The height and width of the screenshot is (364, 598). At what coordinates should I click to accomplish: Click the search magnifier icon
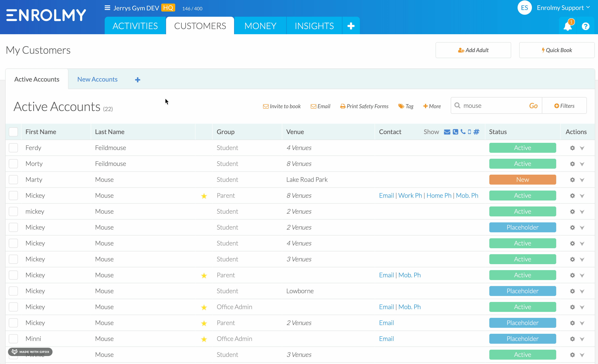[x=457, y=105]
